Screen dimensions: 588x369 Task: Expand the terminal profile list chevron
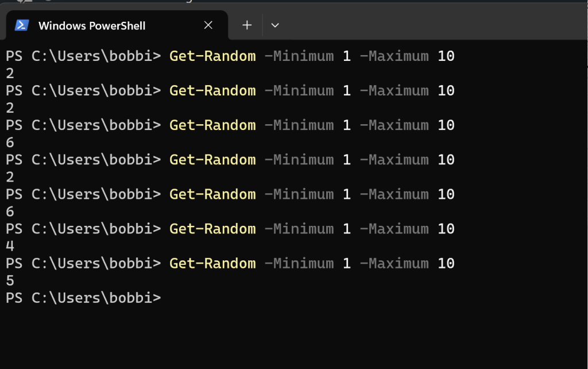click(275, 25)
